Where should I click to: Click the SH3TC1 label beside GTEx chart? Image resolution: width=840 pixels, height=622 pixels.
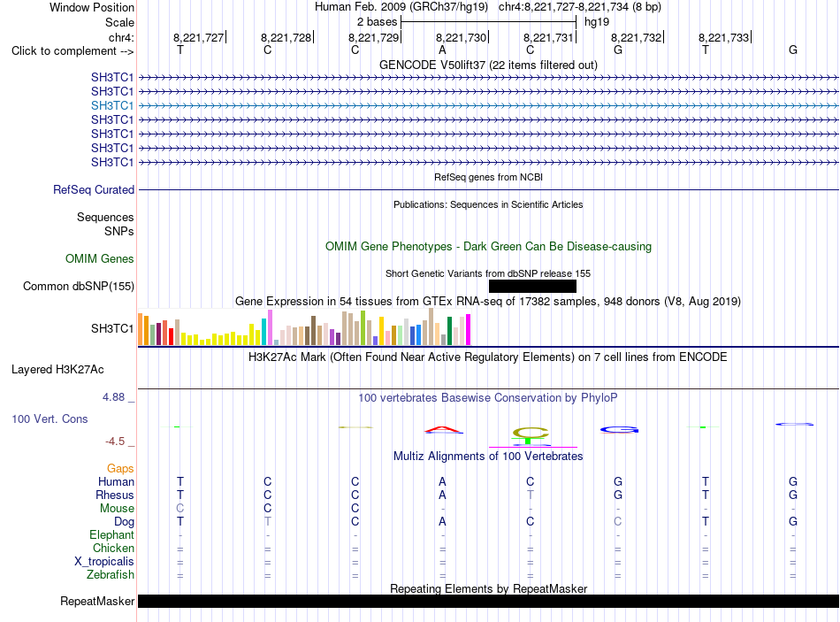[x=112, y=328]
